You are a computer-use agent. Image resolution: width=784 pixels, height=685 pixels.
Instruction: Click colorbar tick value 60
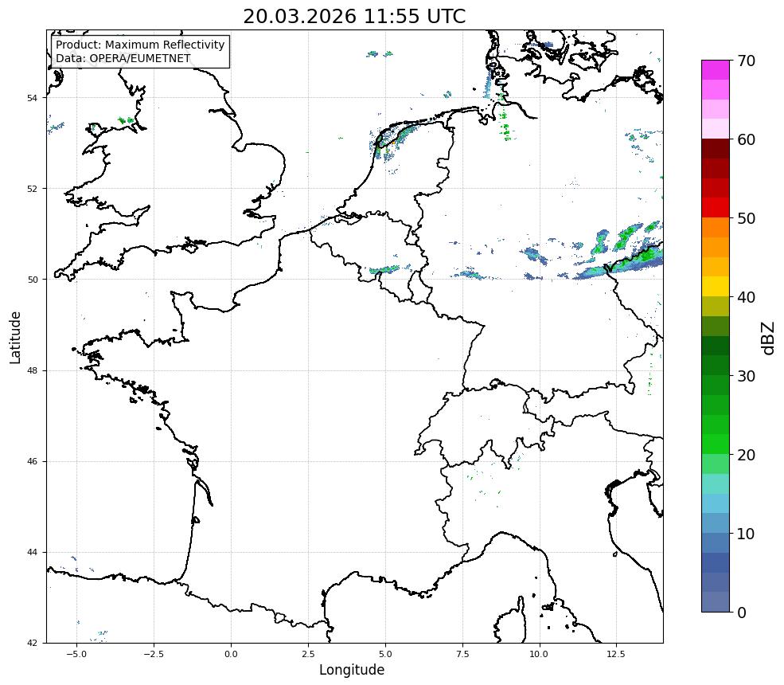coord(746,139)
